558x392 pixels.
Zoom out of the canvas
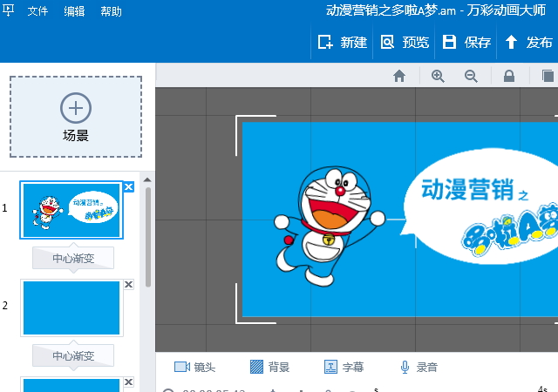click(471, 76)
